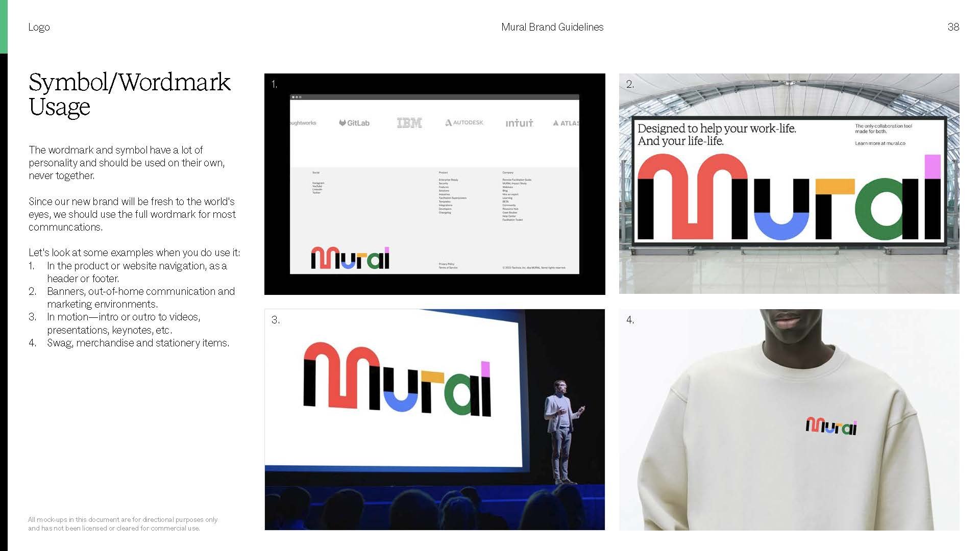Click the 'Company' footer column heading
The width and height of the screenshot is (980, 551).
pos(508,172)
